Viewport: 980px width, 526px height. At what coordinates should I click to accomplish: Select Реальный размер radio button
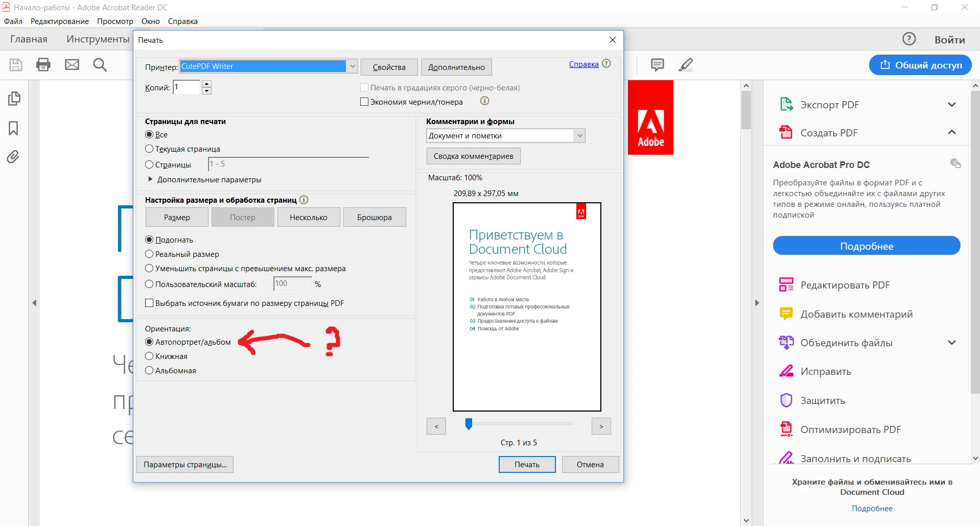(149, 254)
